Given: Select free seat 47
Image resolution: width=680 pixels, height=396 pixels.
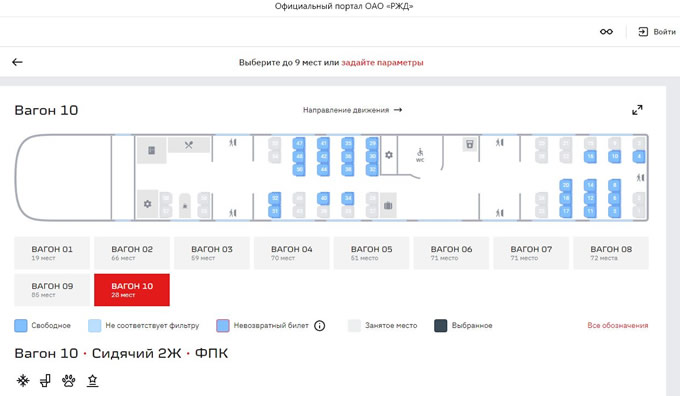Looking at the screenshot, I should [299, 144].
